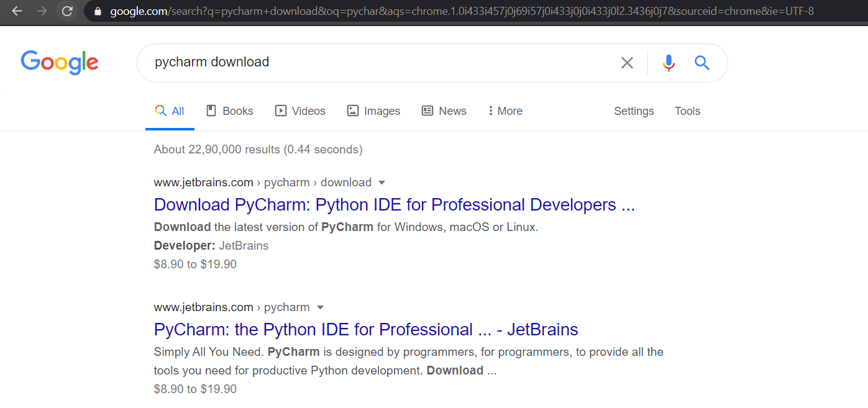Click the browser back arrow
The width and height of the screenshot is (868, 408).
pos(17,11)
